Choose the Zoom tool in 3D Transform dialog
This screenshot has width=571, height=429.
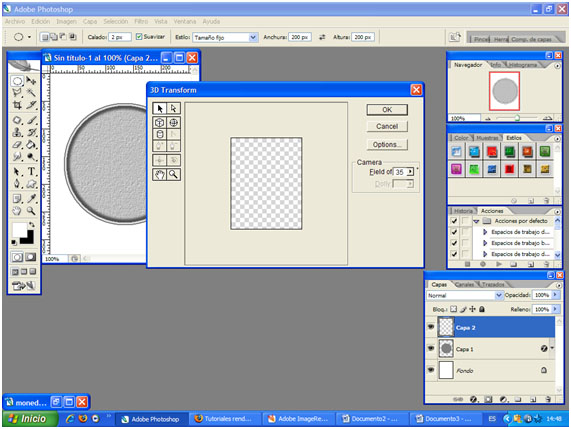coord(173,174)
